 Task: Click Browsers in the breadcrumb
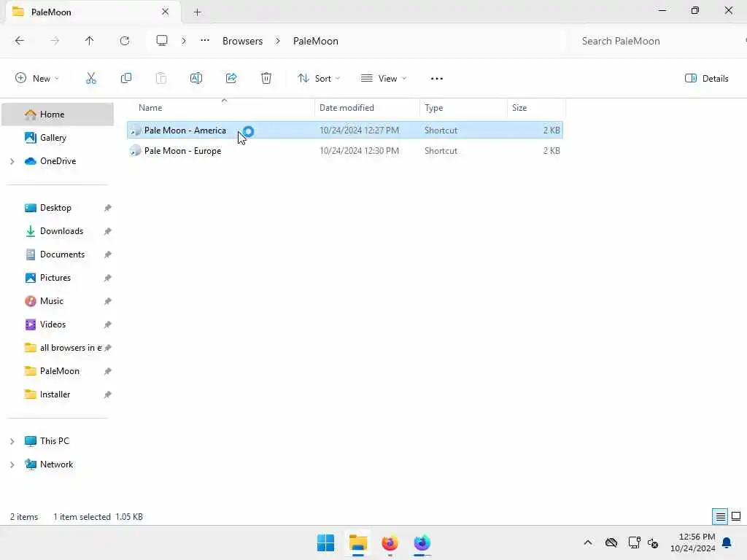click(242, 41)
